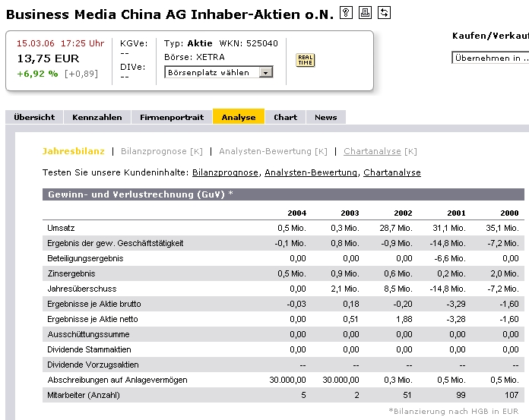Click the help question mark icon
The image size is (529, 420).
click(346, 12)
